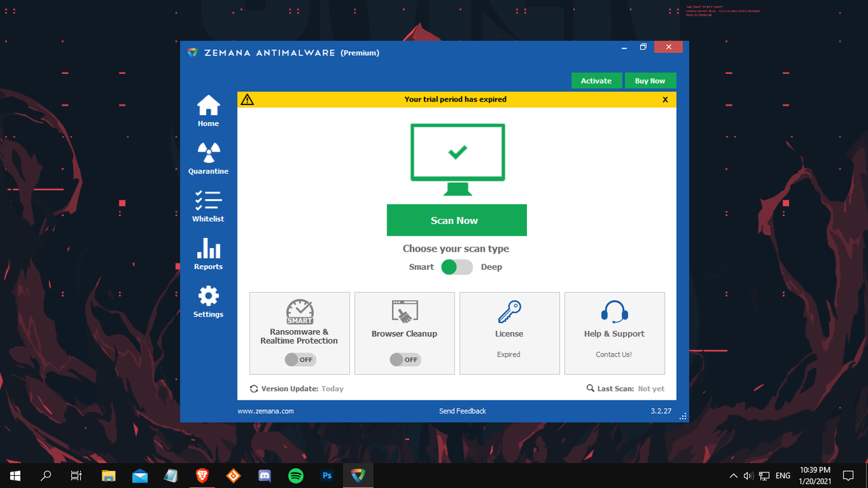Image resolution: width=868 pixels, height=488 pixels.
Task: Open the Quarantine section
Action: click(x=208, y=159)
